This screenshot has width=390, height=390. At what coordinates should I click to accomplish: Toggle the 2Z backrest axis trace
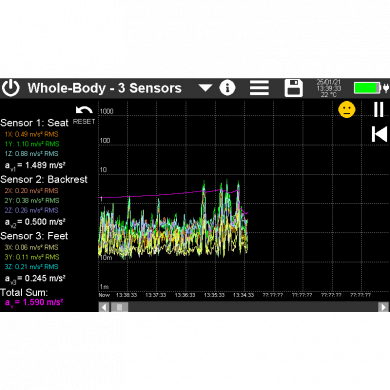click(31, 210)
